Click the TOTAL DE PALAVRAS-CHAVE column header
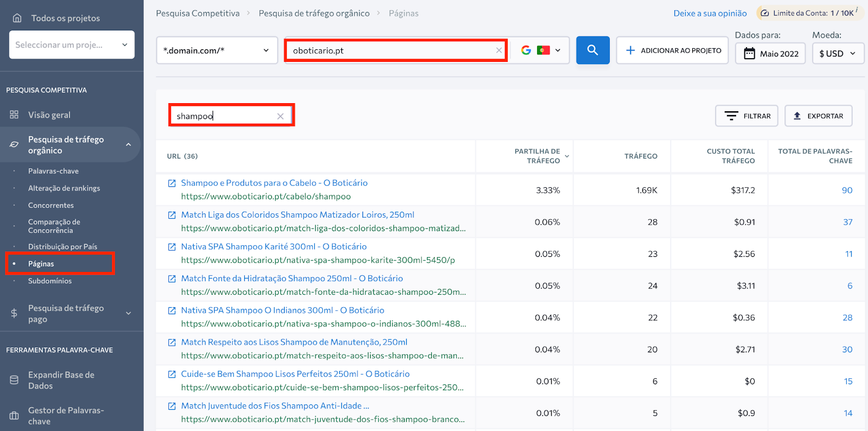Viewport: 868px width, 431px height. point(815,156)
